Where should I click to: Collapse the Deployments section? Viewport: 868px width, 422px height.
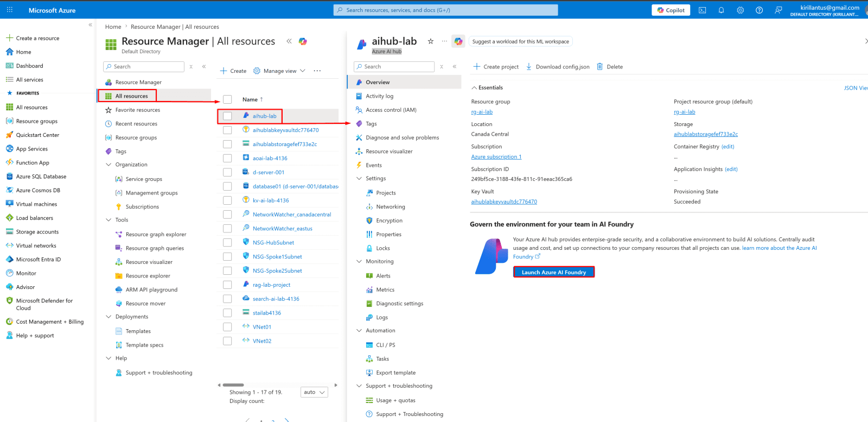(x=108, y=317)
